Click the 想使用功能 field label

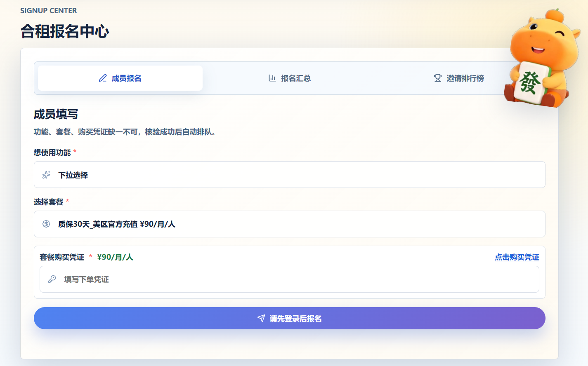point(52,152)
